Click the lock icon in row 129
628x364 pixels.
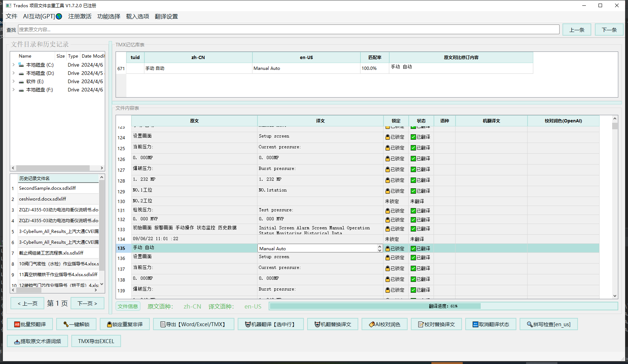click(x=387, y=191)
